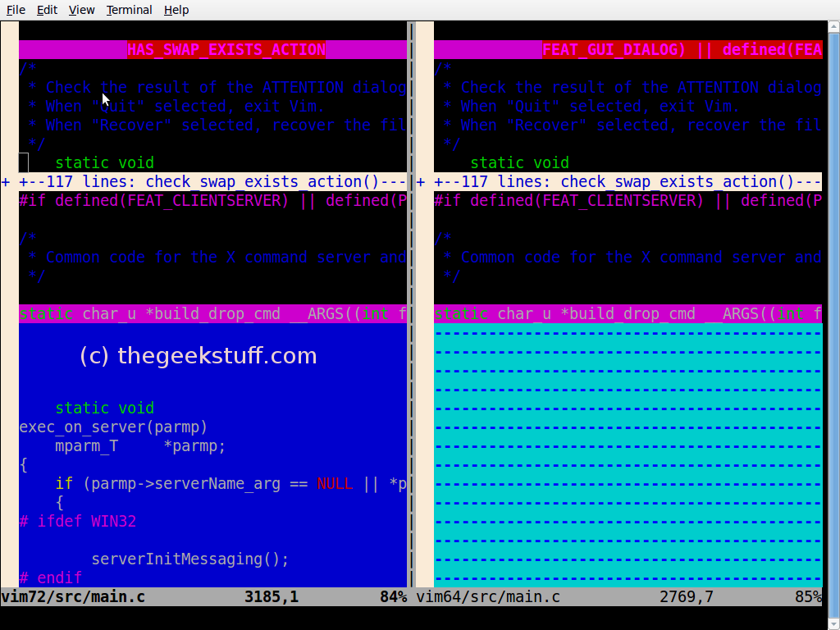Open the Help menu
840x630 pixels.
click(176, 10)
